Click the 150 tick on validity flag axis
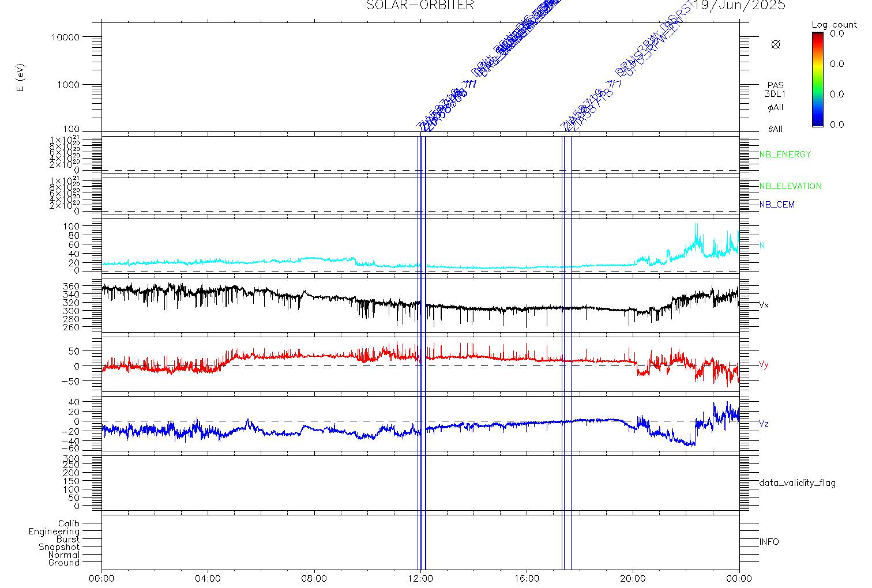Image resolution: width=872 pixels, height=588 pixels. [x=72, y=481]
